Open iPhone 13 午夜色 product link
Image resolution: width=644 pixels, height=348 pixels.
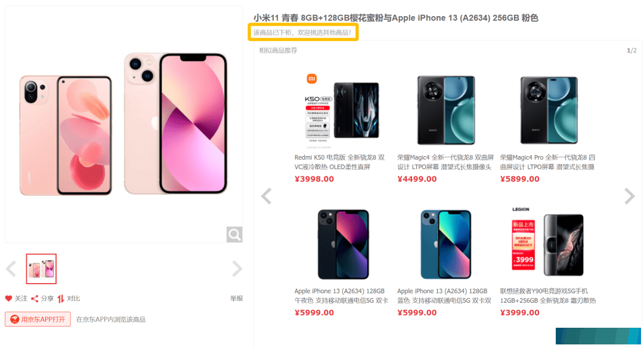341,296
